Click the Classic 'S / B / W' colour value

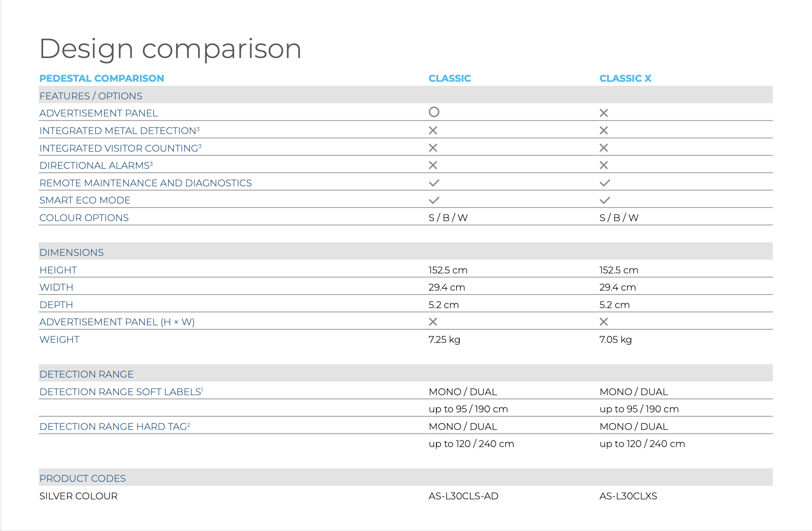(448, 218)
